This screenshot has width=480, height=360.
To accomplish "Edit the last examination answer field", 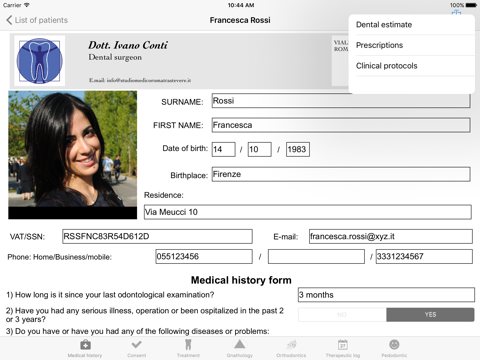I will click(386, 295).
